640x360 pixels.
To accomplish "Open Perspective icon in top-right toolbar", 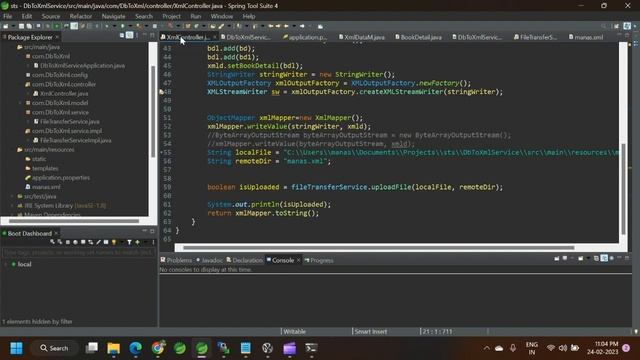I will tap(616, 26).
